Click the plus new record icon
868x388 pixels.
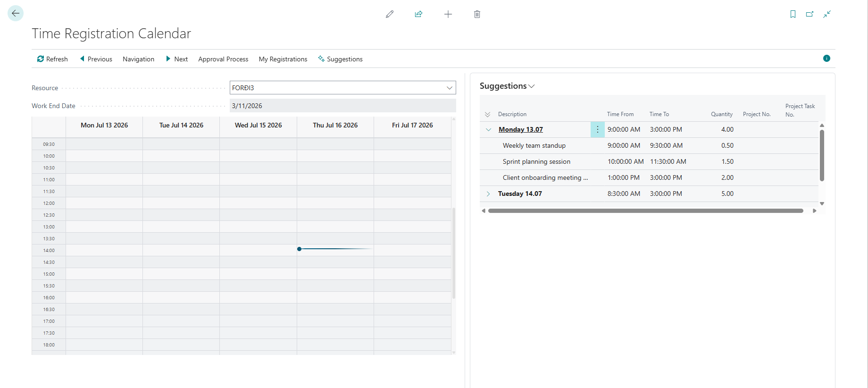coord(448,14)
